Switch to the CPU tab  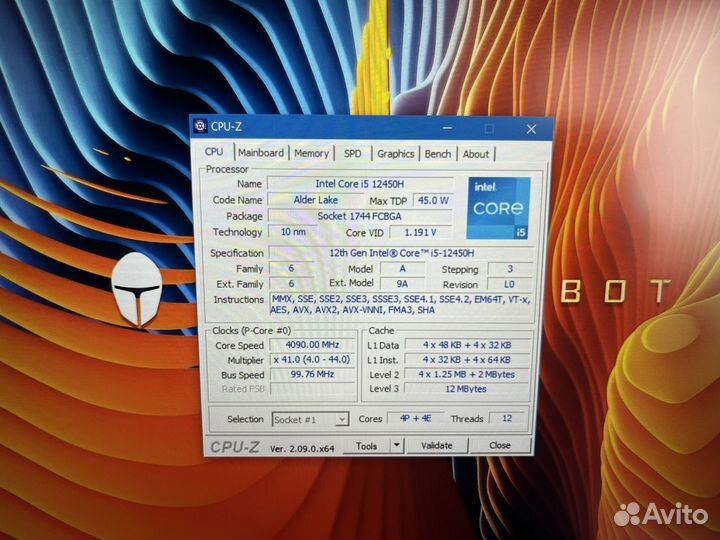coord(214,152)
